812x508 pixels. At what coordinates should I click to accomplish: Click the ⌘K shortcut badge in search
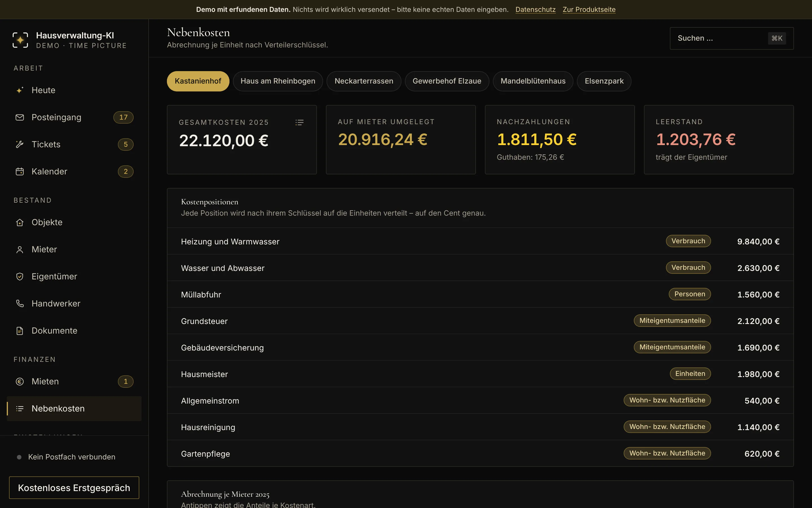(777, 38)
